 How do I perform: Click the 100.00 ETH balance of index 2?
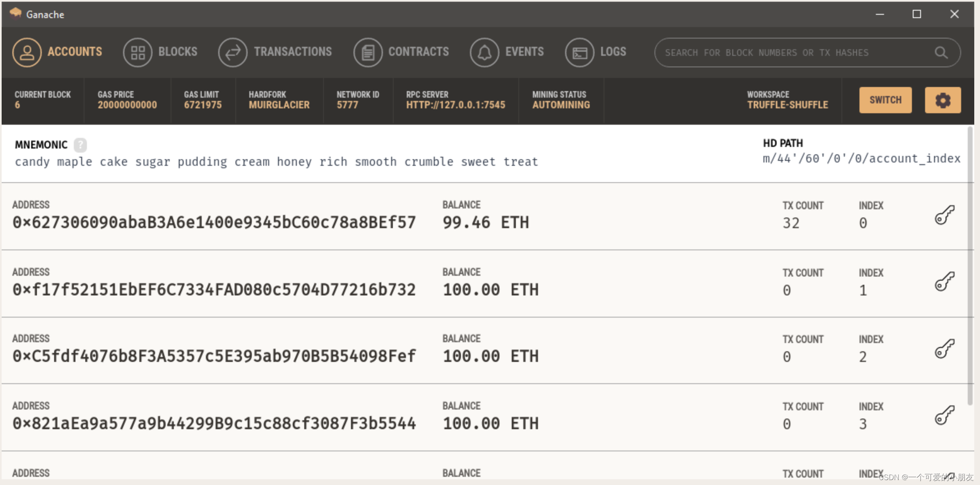click(490, 357)
